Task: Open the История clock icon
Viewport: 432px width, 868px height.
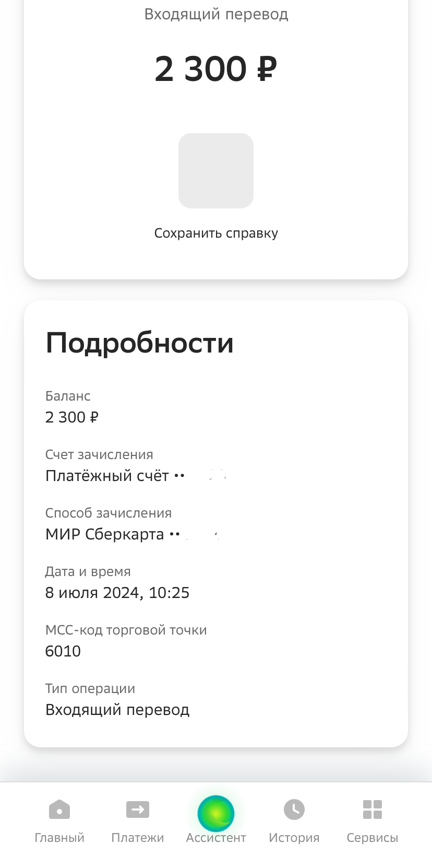Action: 294,810
